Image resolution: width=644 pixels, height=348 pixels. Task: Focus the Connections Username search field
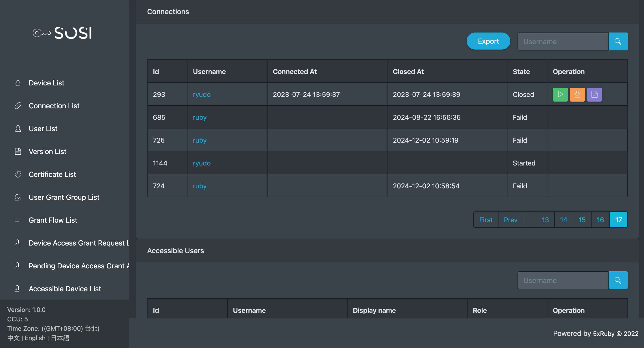point(563,41)
